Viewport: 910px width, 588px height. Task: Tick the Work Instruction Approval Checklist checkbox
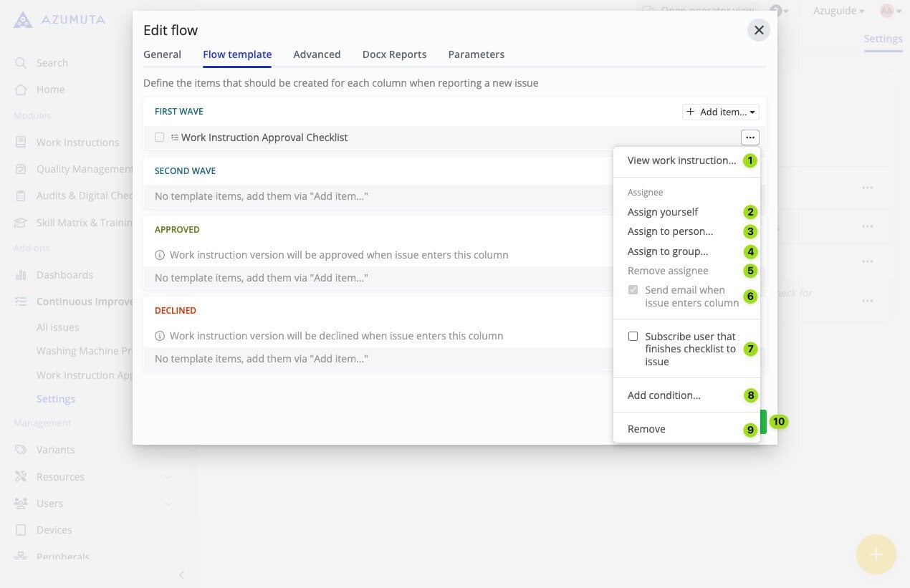coord(159,138)
